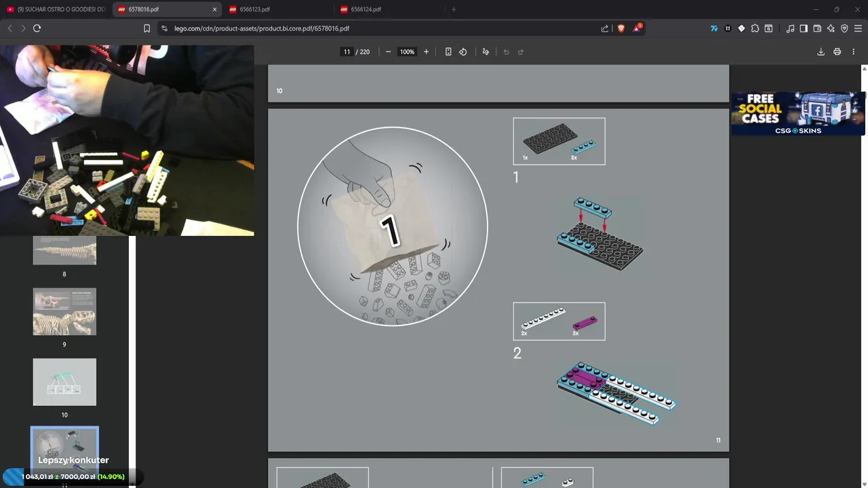Switch to the SUCHAR OSTRO YouTube tab
Screen dimensions: 868x488
point(56,9)
